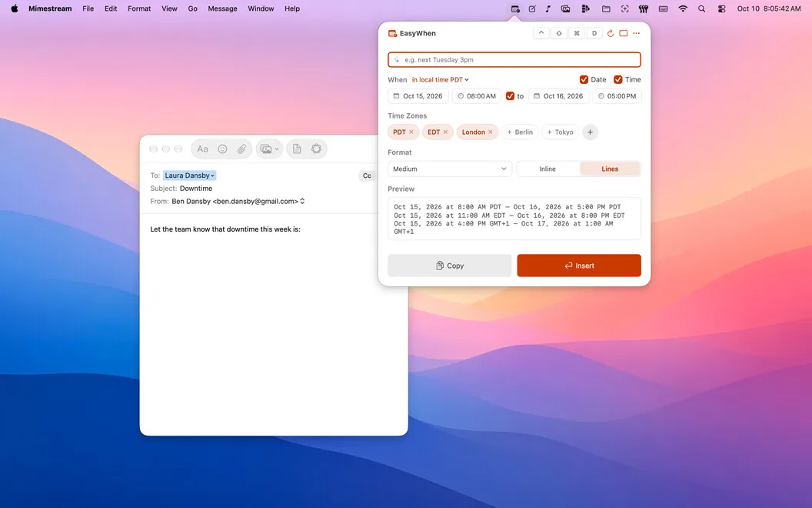The height and width of the screenshot is (508, 812).
Task: Open the Format menu
Action: [139, 8]
